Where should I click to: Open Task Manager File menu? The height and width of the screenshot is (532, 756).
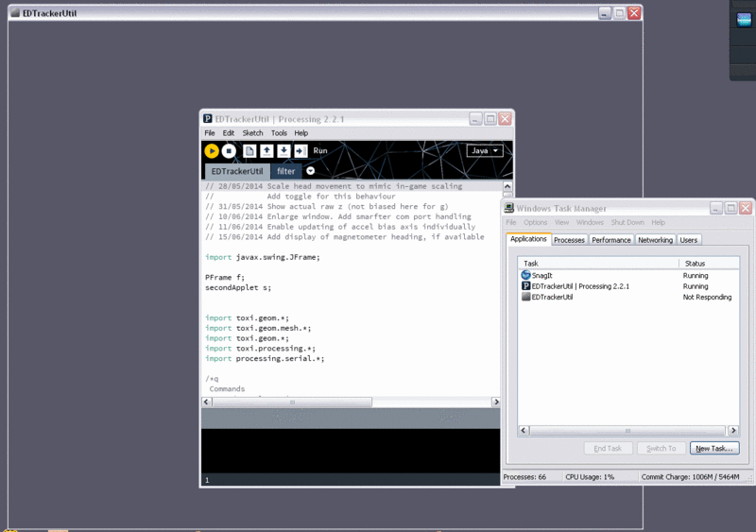click(x=511, y=222)
